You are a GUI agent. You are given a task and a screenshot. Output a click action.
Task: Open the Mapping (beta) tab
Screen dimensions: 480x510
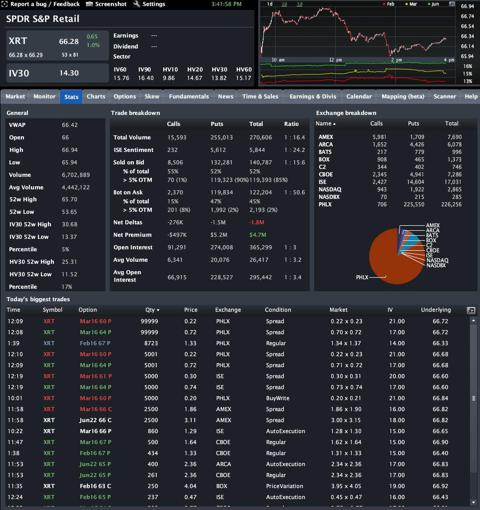(403, 97)
